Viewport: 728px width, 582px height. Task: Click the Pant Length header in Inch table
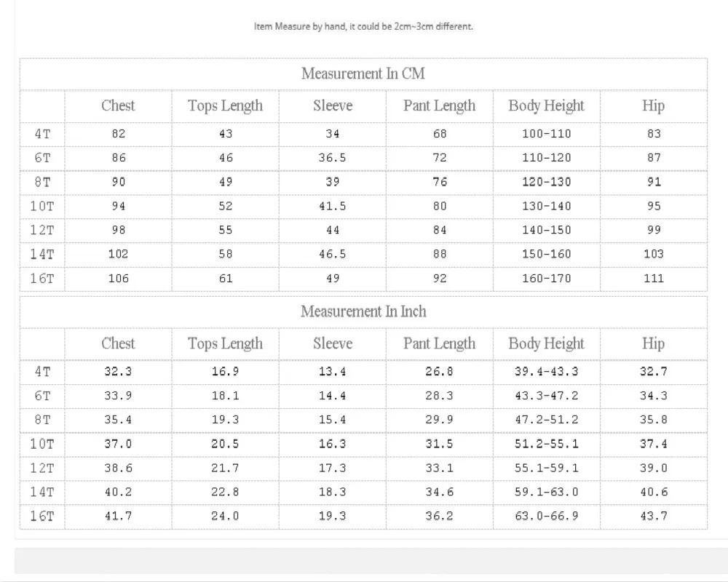(439, 344)
